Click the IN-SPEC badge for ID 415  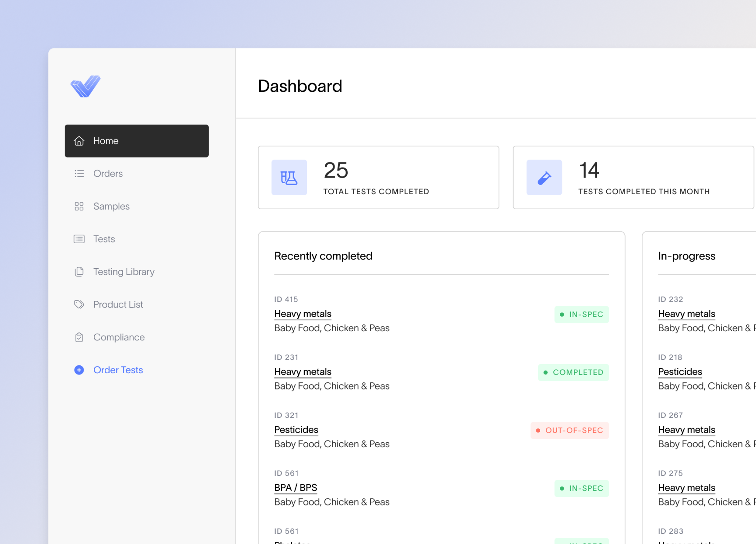pos(582,314)
